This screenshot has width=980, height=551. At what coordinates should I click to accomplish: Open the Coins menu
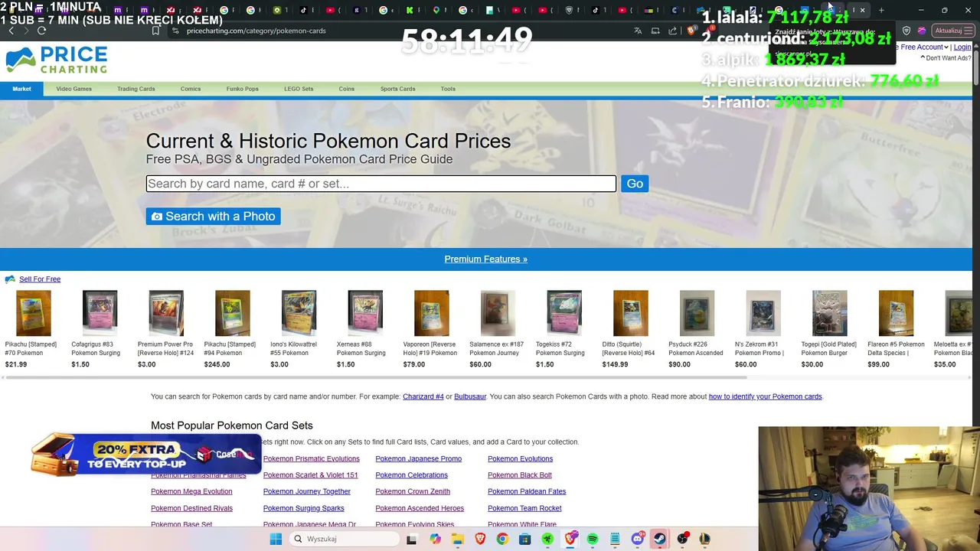coord(347,89)
